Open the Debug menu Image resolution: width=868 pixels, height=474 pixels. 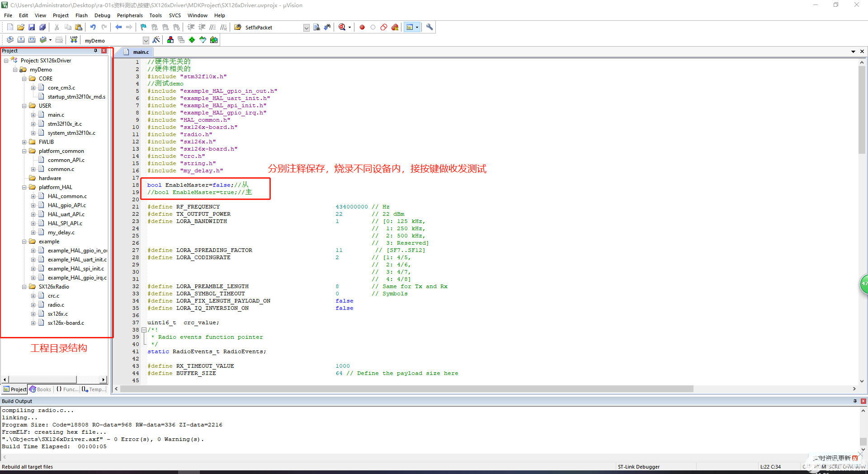click(102, 15)
